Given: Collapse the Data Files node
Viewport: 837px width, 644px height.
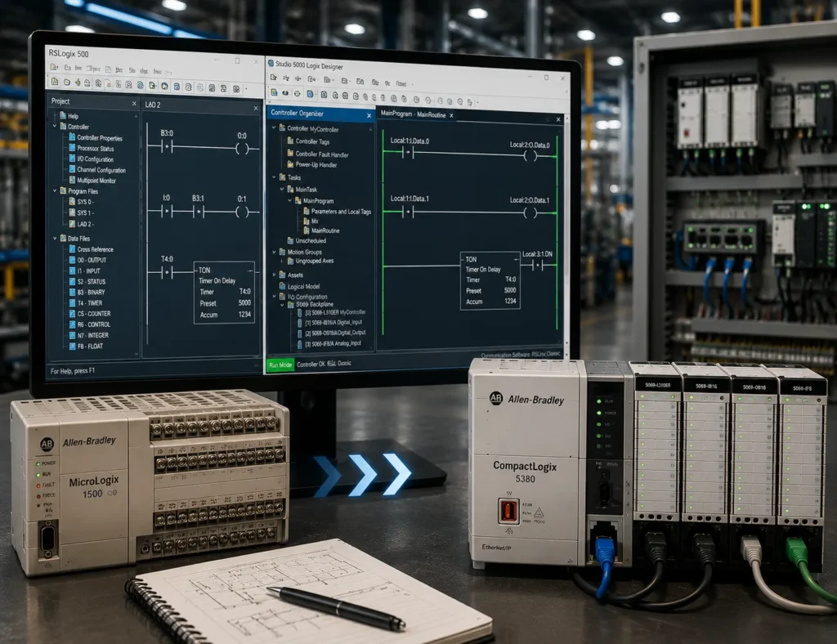Looking at the screenshot, I should (55, 238).
